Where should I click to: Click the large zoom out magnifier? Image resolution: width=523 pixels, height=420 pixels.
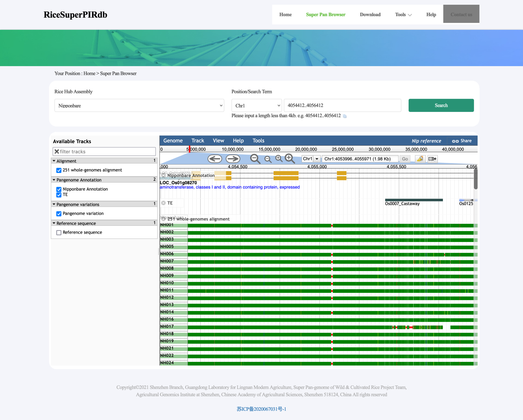(x=255, y=159)
